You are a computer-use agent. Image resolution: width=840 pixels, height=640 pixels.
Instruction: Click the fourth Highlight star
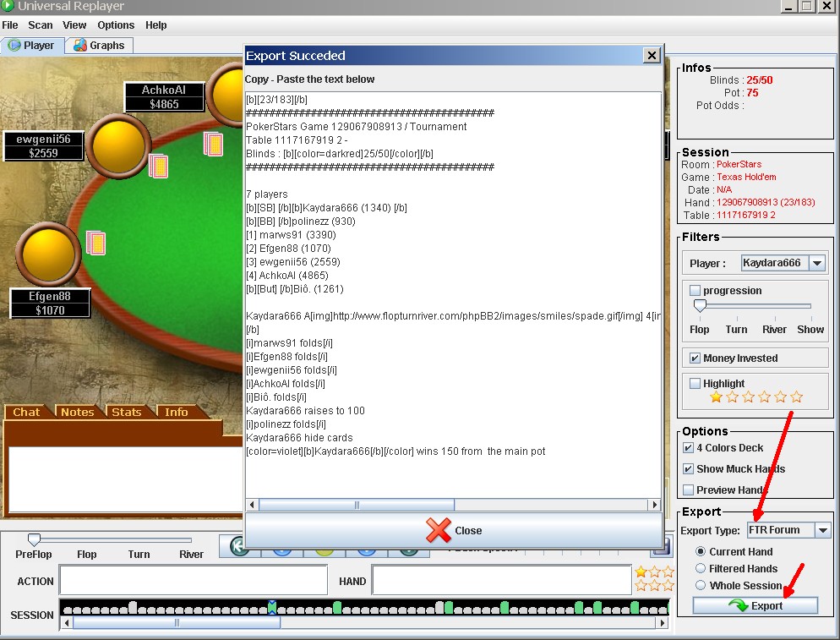pyautogui.click(x=765, y=397)
